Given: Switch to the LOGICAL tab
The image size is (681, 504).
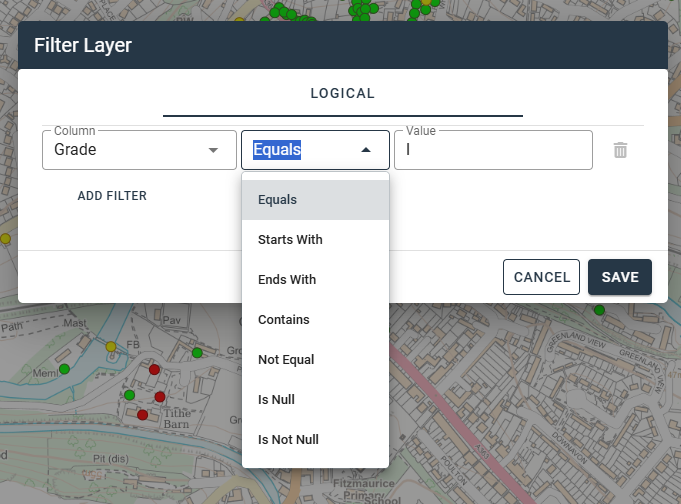Looking at the screenshot, I should pos(342,94).
